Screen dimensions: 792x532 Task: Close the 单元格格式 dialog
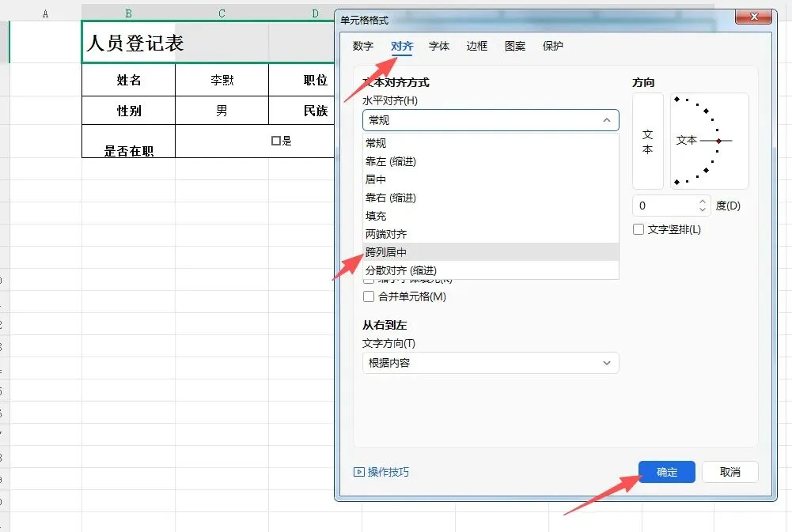pyautogui.click(x=753, y=17)
